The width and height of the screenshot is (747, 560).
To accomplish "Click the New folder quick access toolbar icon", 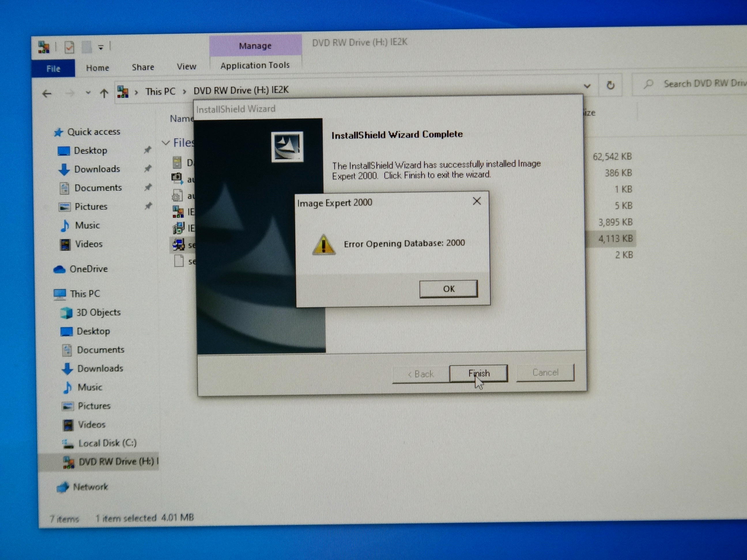I will coord(87,47).
